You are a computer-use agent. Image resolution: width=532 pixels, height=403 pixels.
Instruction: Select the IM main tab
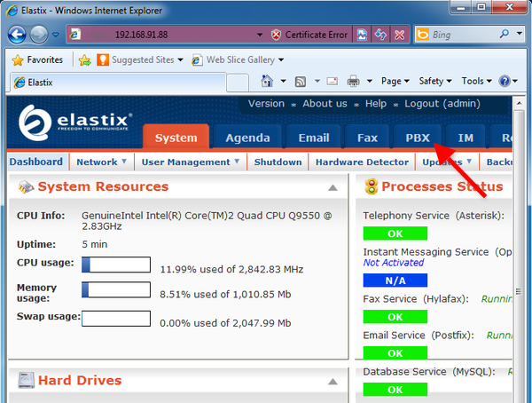pos(465,138)
